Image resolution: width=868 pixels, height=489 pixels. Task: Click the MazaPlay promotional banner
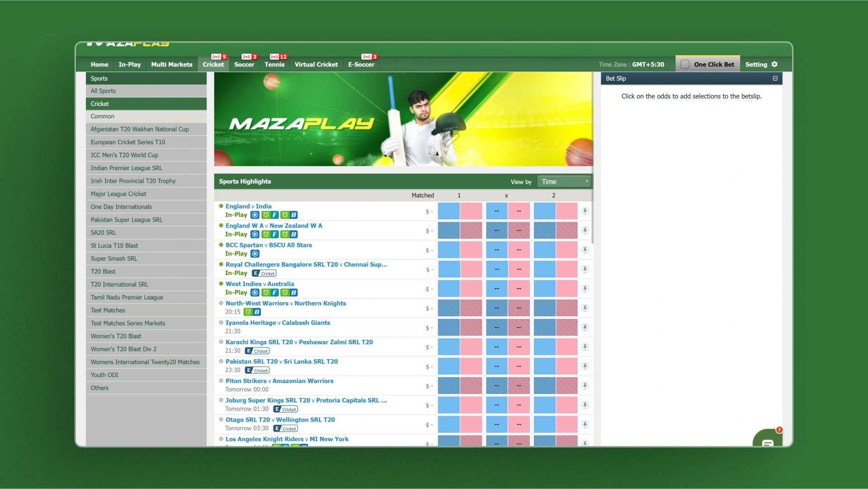click(x=403, y=119)
